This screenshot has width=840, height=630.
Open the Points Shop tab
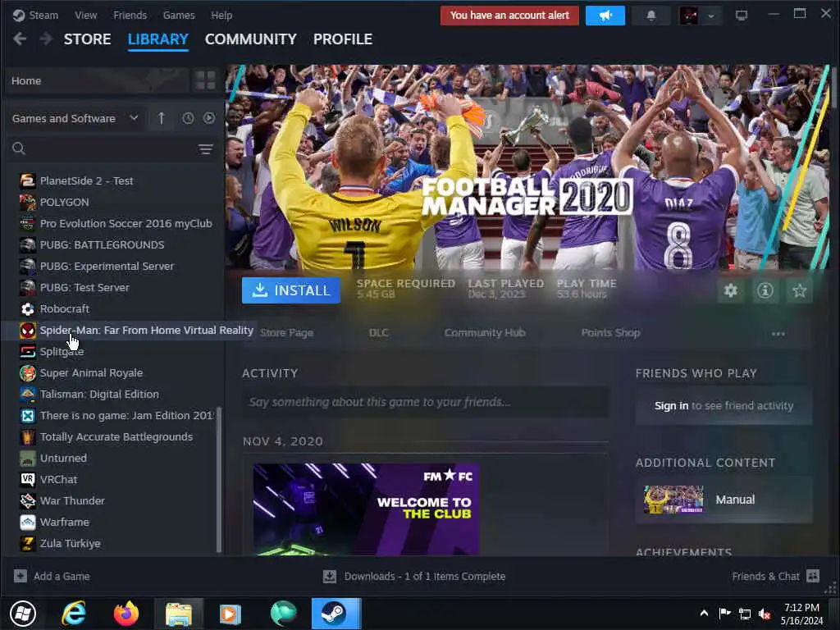[610, 333]
